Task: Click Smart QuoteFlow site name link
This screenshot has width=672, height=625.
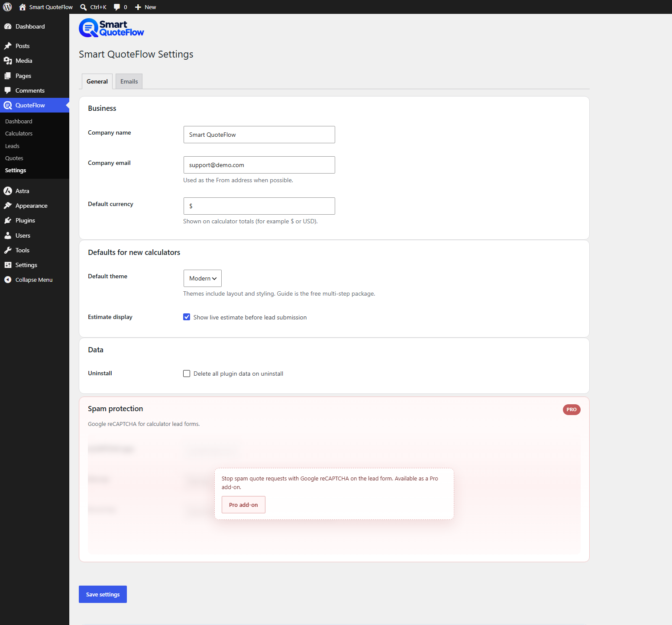Action: tap(51, 7)
